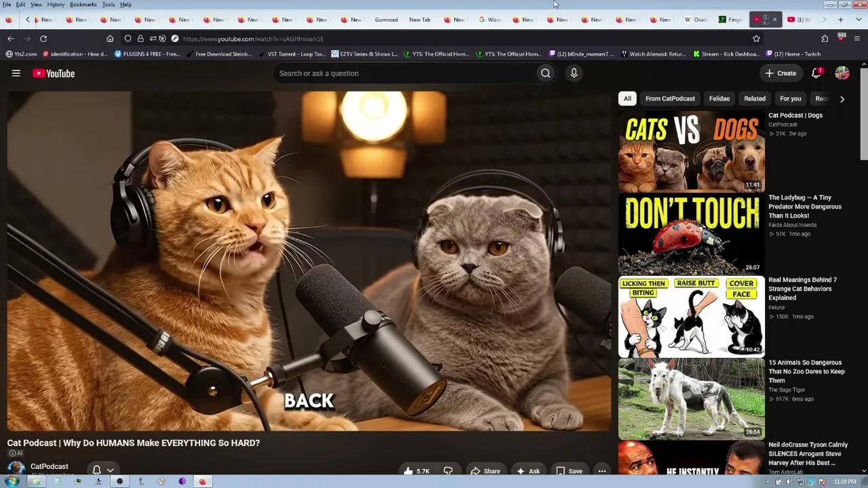Viewport: 868px width, 488px height.
Task: Save the video to a playlist
Action: point(569,471)
